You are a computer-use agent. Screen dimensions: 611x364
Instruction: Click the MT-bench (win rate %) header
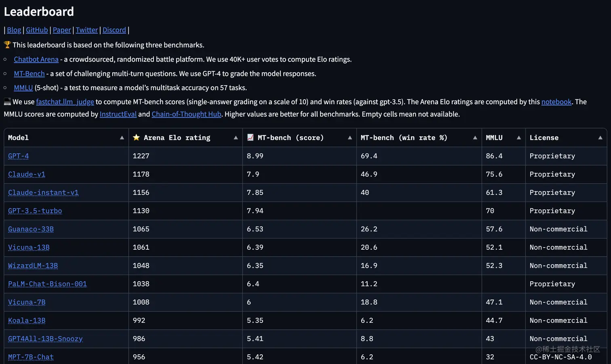404,138
